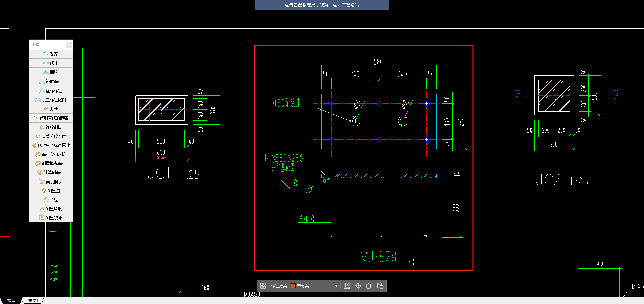Choose the 面积 area measurement tool

pos(51,72)
